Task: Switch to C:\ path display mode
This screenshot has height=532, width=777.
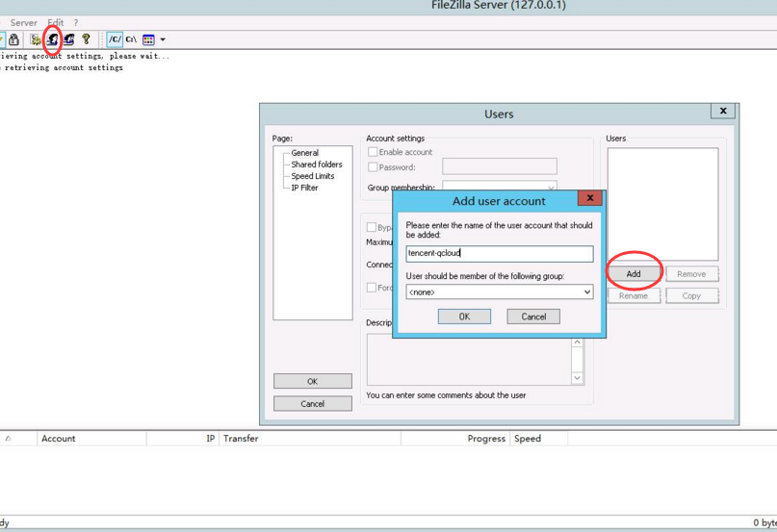Action: pos(131,39)
